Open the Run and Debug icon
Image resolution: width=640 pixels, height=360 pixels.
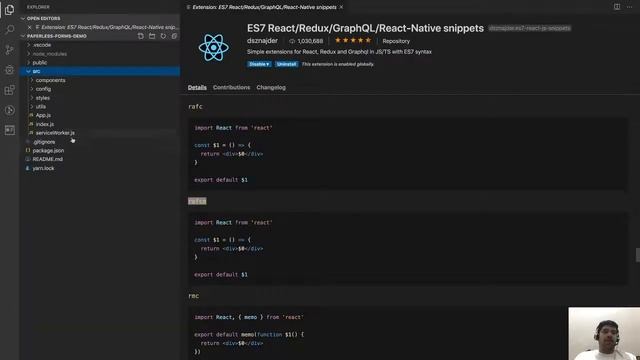9,70
